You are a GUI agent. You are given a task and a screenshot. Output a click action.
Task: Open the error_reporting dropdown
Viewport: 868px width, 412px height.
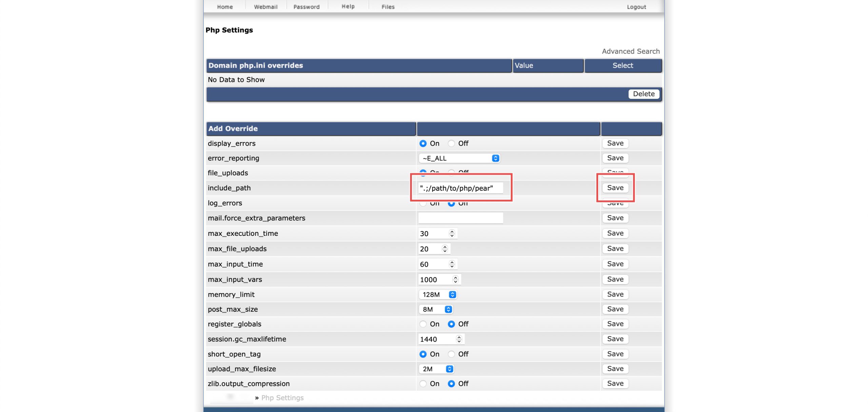point(460,158)
